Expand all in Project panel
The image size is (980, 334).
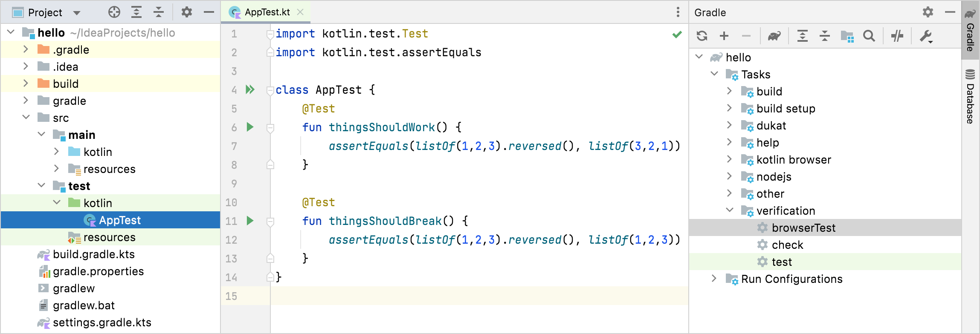(x=136, y=12)
